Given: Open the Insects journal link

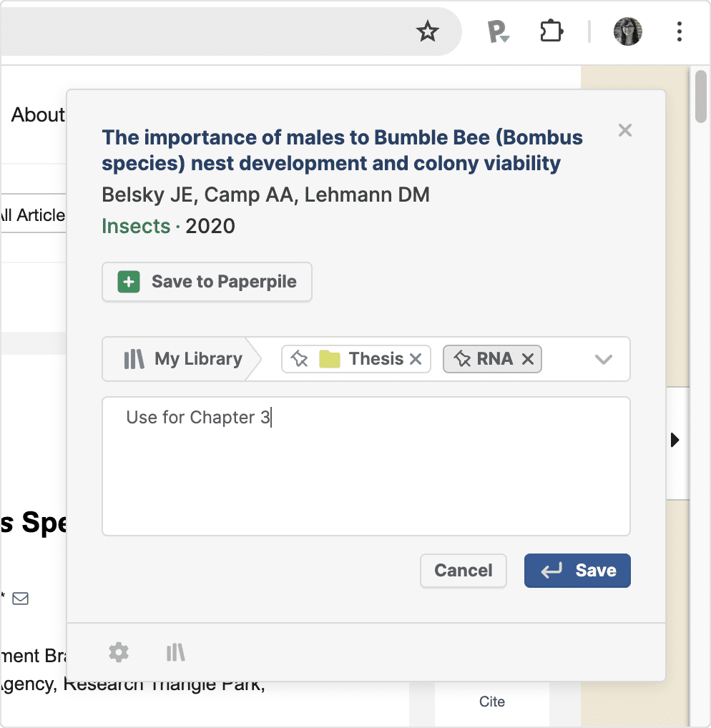Looking at the screenshot, I should tap(136, 227).
